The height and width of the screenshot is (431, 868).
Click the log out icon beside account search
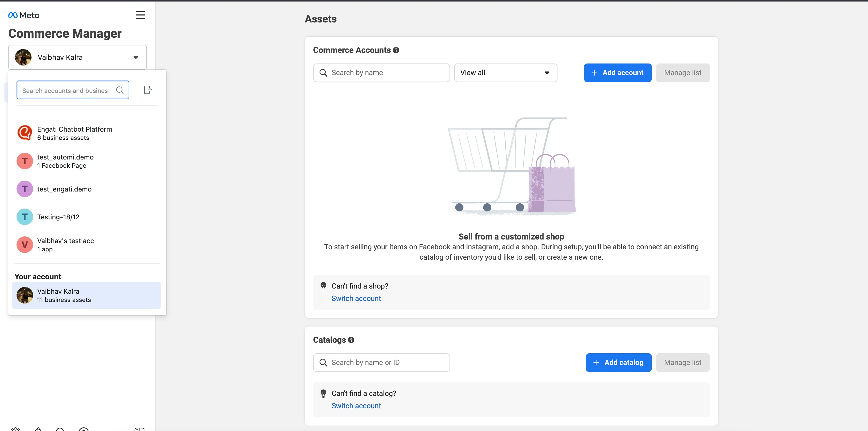[x=148, y=90]
